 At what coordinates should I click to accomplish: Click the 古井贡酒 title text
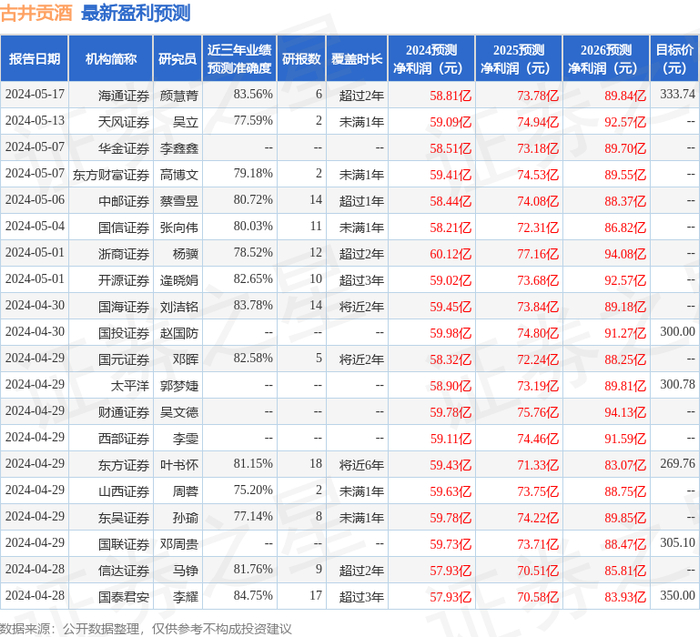click(x=36, y=13)
